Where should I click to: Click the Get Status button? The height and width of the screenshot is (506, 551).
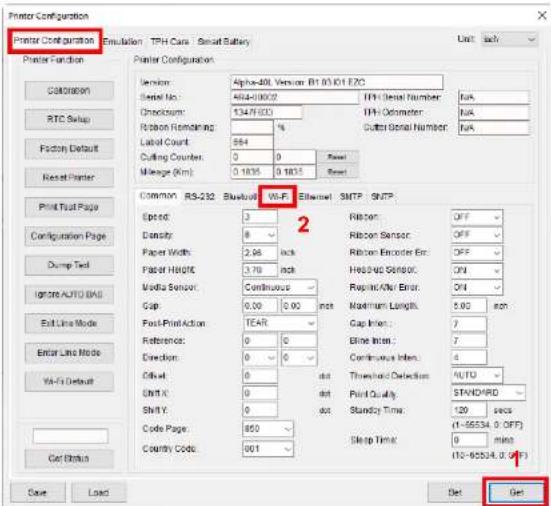coord(69,458)
